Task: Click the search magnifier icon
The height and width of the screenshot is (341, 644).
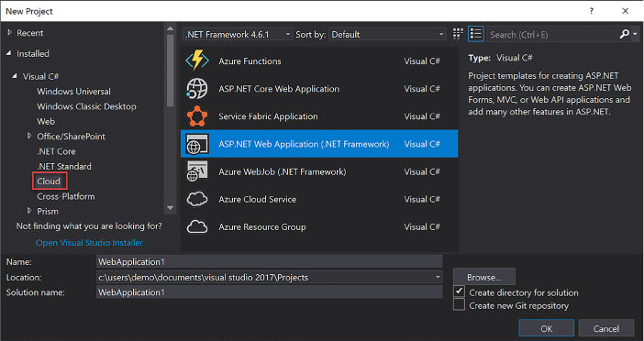Action: [625, 35]
